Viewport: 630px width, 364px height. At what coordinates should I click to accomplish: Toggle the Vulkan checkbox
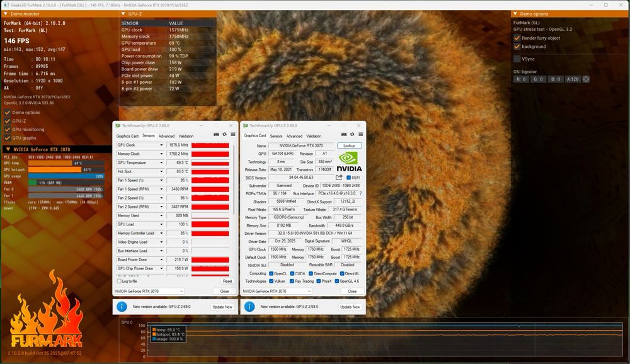coord(271,282)
